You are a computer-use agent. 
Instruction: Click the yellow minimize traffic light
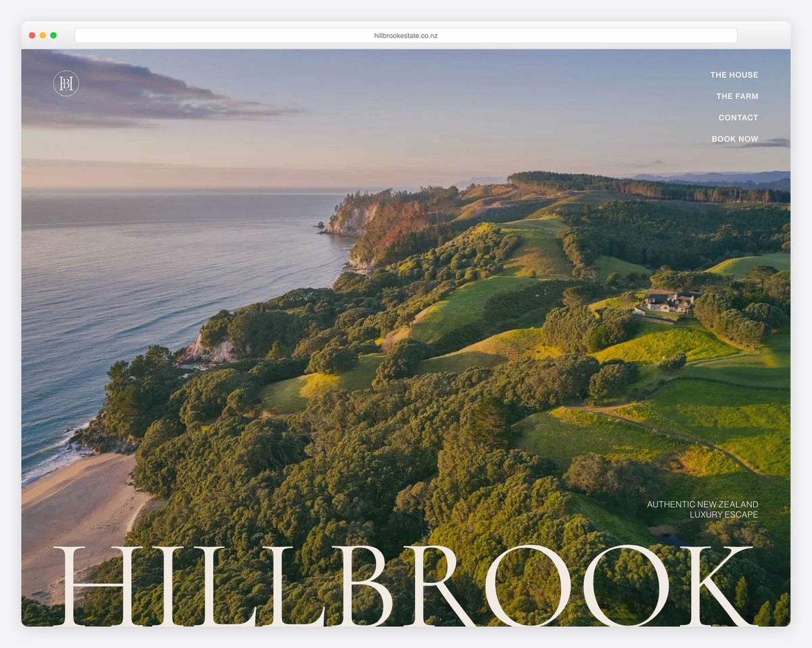coord(41,35)
